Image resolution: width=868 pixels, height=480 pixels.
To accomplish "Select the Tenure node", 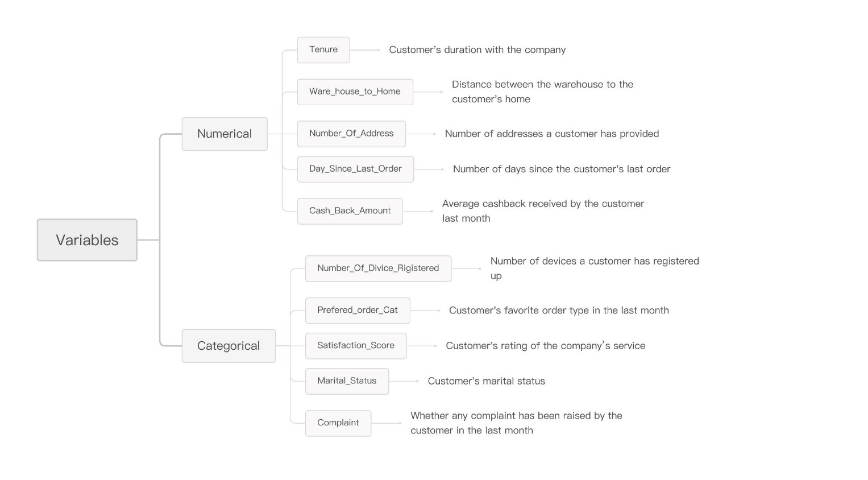I will (x=323, y=50).
